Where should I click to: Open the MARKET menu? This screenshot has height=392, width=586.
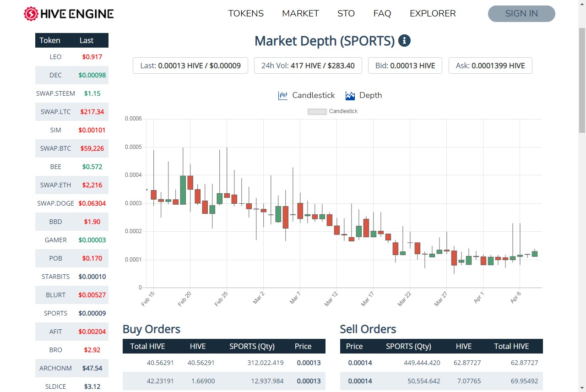click(300, 14)
